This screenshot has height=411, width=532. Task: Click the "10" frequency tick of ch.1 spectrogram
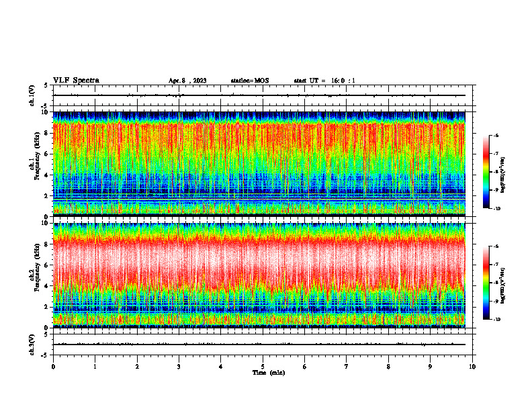click(46, 112)
